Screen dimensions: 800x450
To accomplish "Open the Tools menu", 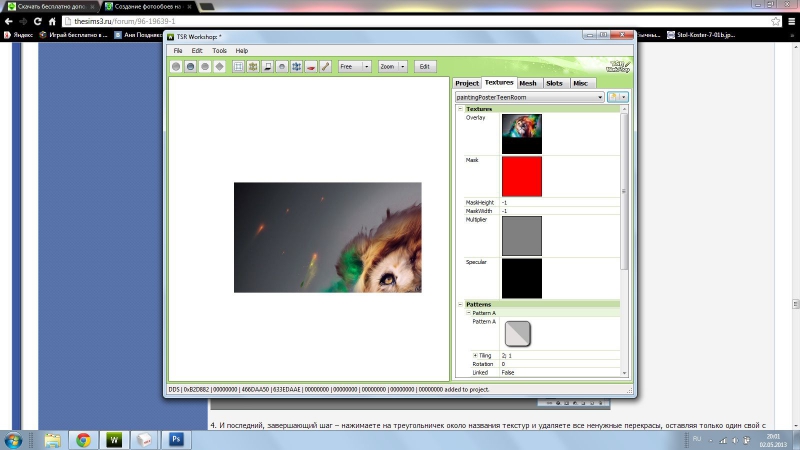I will coord(219,51).
